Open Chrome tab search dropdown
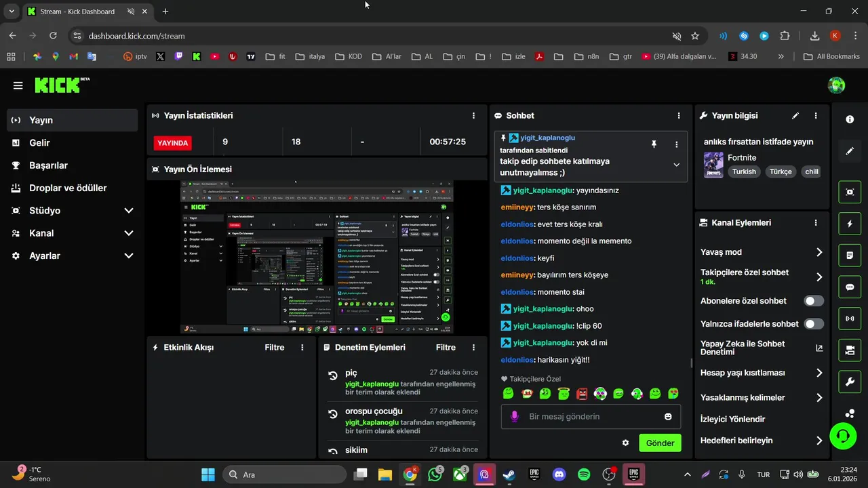The width and height of the screenshot is (868, 488). [11, 12]
